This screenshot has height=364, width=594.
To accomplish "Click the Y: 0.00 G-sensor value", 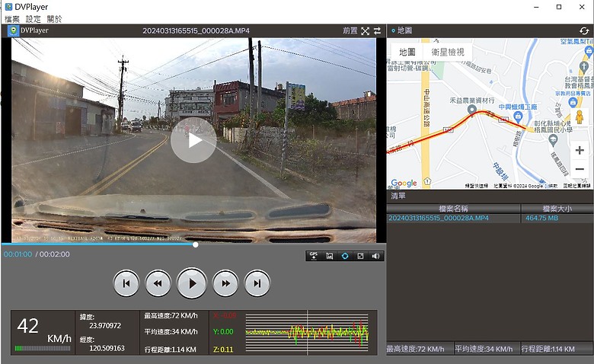I will pyautogui.click(x=223, y=332).
